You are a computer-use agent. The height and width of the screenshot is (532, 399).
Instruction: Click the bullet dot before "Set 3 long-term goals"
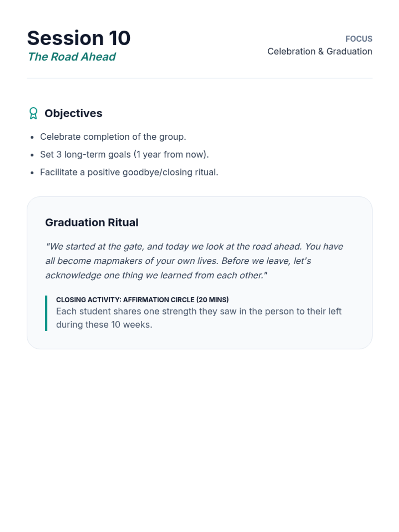coord(32,155)
